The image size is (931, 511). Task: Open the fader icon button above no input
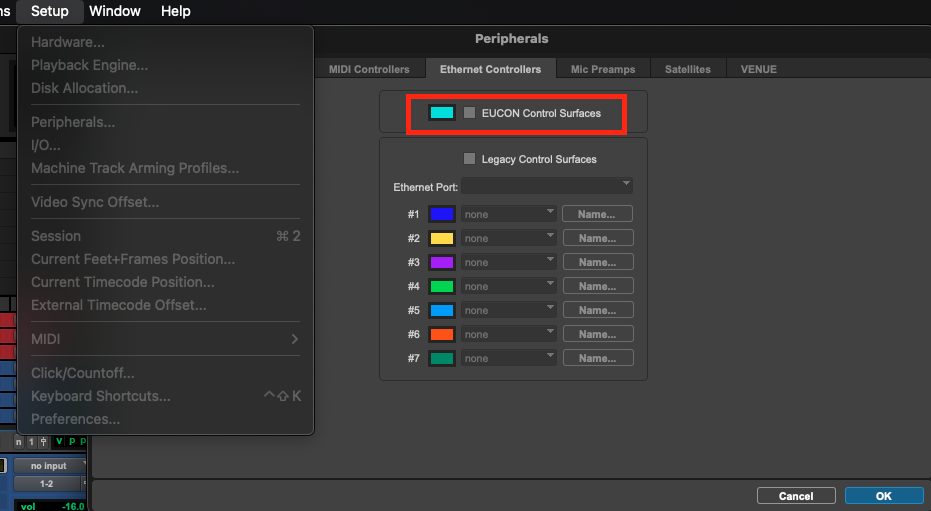pos(43,442)
